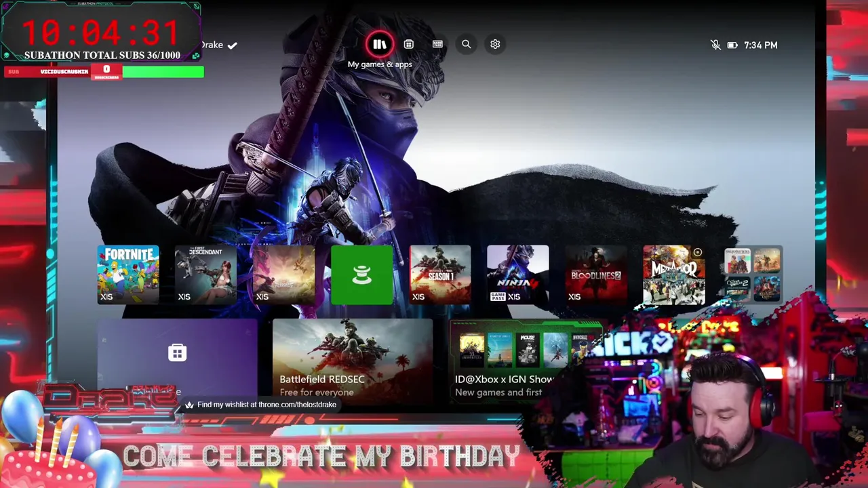Open the green Xbox controller stick tile
Screen dimensions: 868x488
[x=362, y=275]
